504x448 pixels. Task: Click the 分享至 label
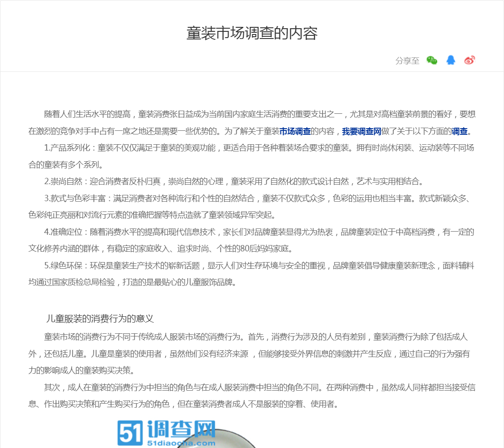point(407,60)
